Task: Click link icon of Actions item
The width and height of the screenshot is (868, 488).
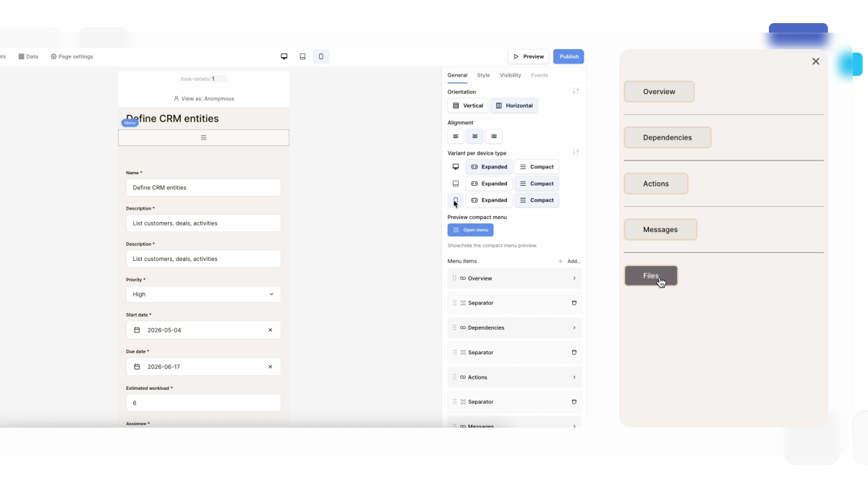Action: coord(463,377)
